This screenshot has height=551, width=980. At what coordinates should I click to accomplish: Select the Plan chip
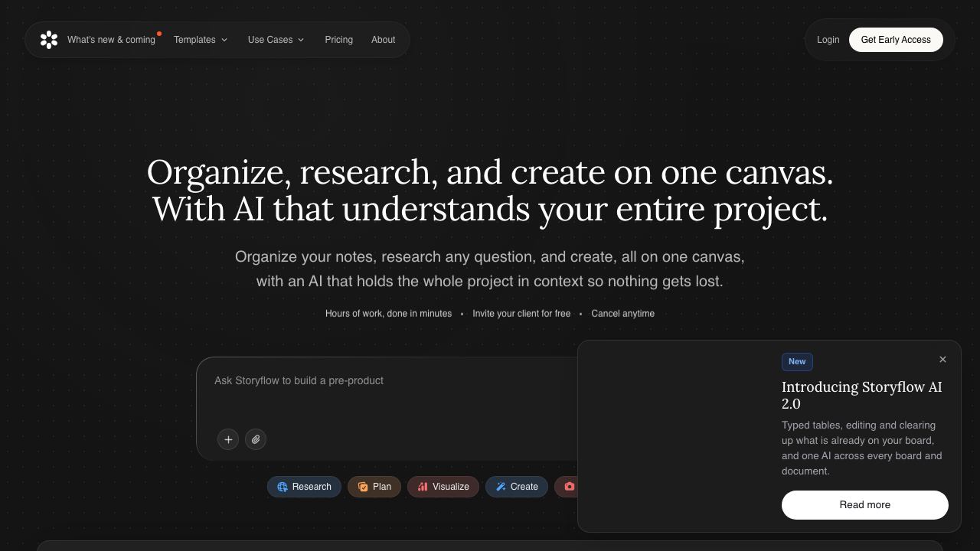374,487
